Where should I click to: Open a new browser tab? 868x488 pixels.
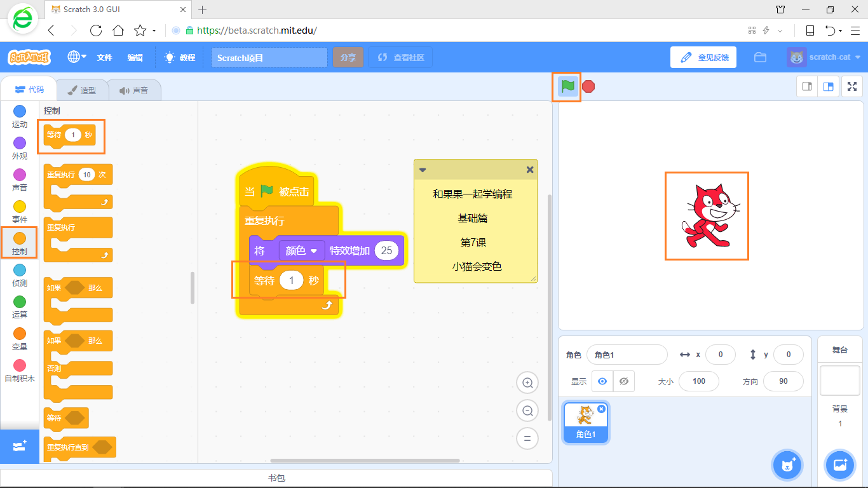[203, 10]
